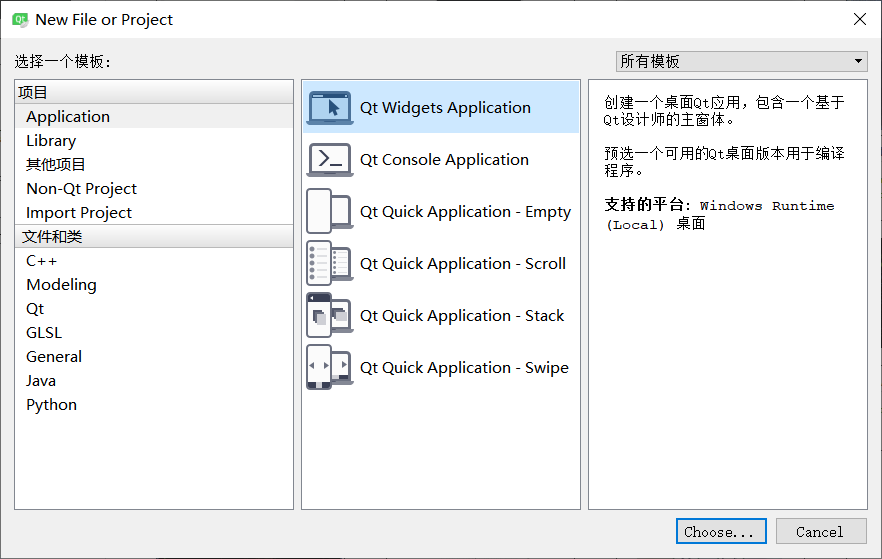The image size is (882, 559).
Task: Click the Qt logo in title bar
Action: (19, 19)
